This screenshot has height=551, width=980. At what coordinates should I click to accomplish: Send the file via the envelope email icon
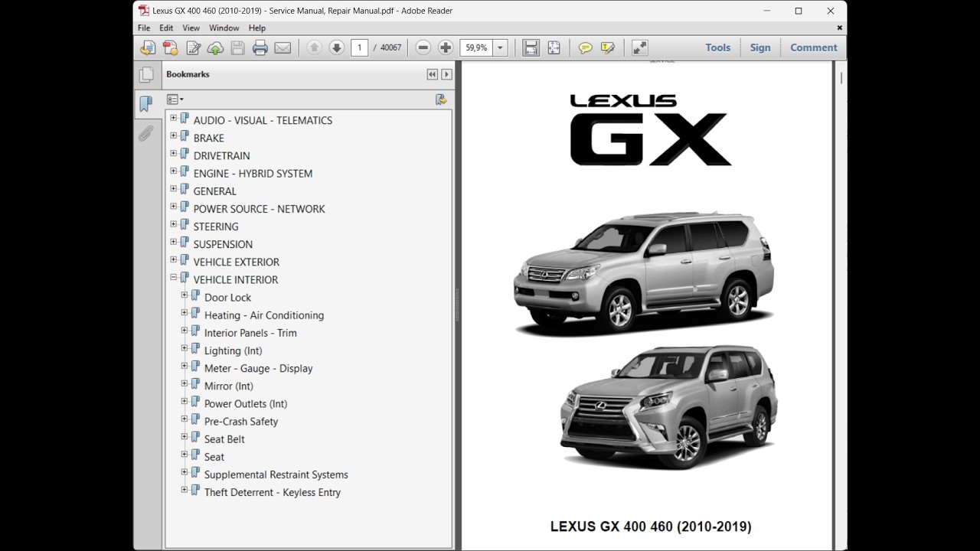[283, 47]
